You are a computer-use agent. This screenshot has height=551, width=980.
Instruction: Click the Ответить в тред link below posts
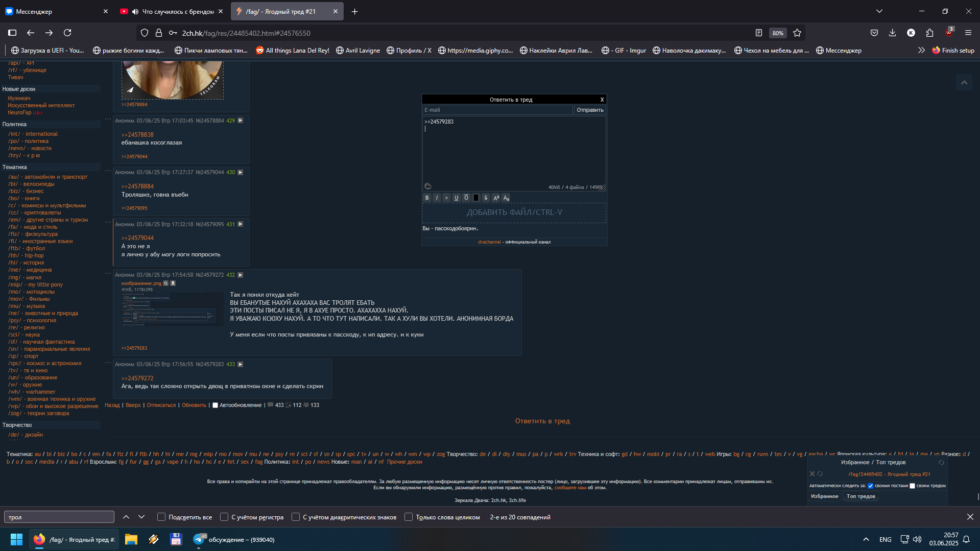pos(542,421)
